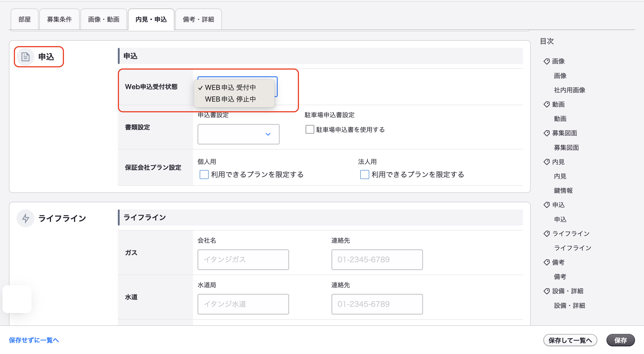Jump to 設備・詳細 sub-item in 目次
The image size is (644, 354).
click(570, 305)
